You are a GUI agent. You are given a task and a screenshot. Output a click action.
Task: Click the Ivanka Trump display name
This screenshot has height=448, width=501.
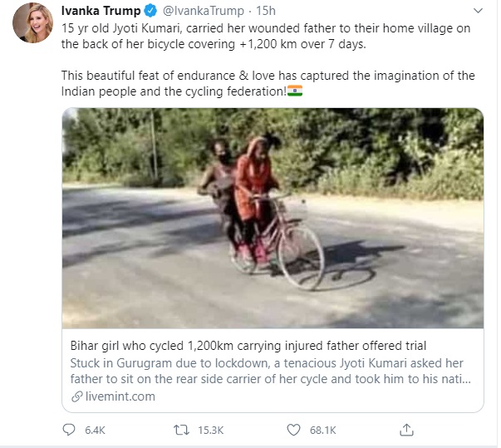click(101, 11)
